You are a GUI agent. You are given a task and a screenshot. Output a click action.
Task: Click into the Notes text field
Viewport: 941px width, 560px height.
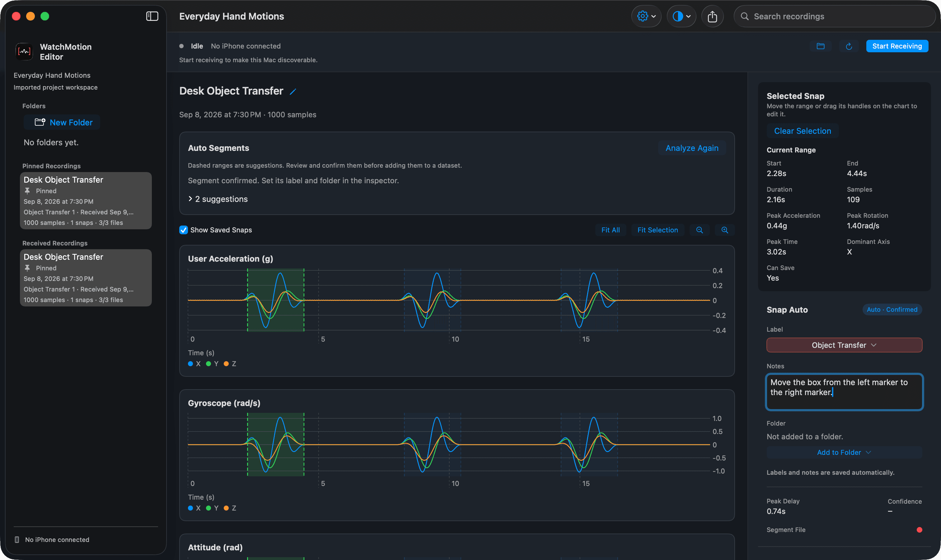(844, 392)
